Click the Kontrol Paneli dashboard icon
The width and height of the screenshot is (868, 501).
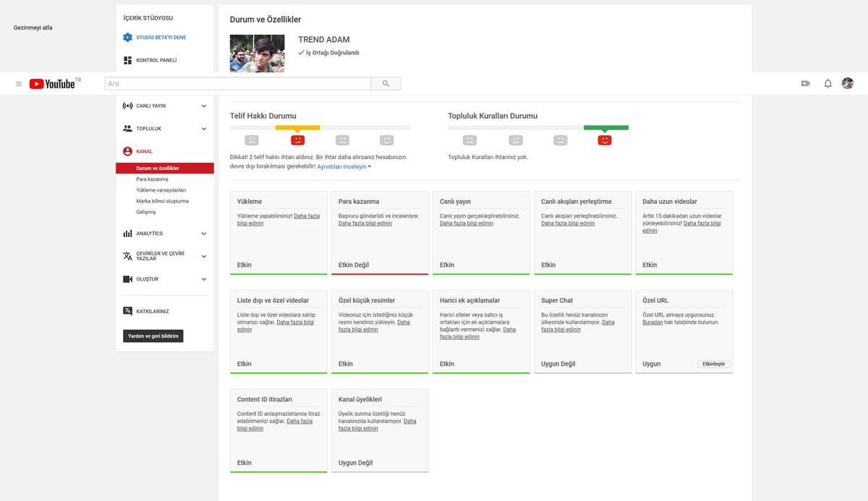(127, 60)
